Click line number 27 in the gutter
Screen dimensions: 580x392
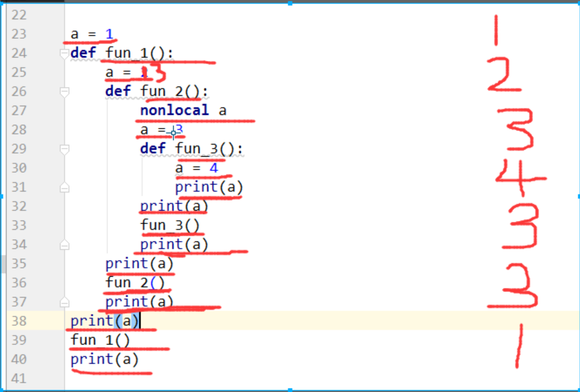[19, 111]
